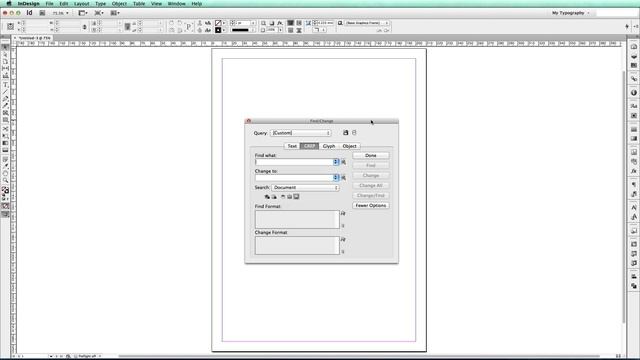This screenshot has width=640, height=360.
Task: Select the Line tool in the toolbox
Action: [x=5, y=92]
